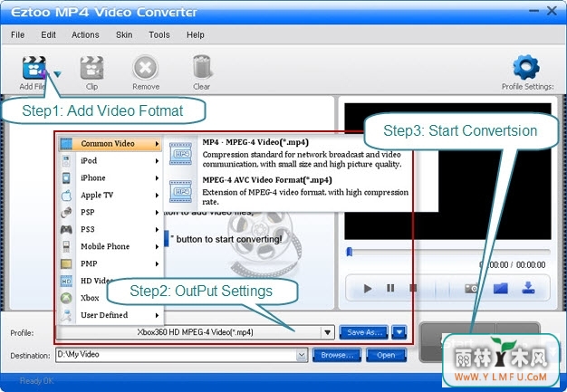Expand the User Defined submenu arrow

pos(157,315)
